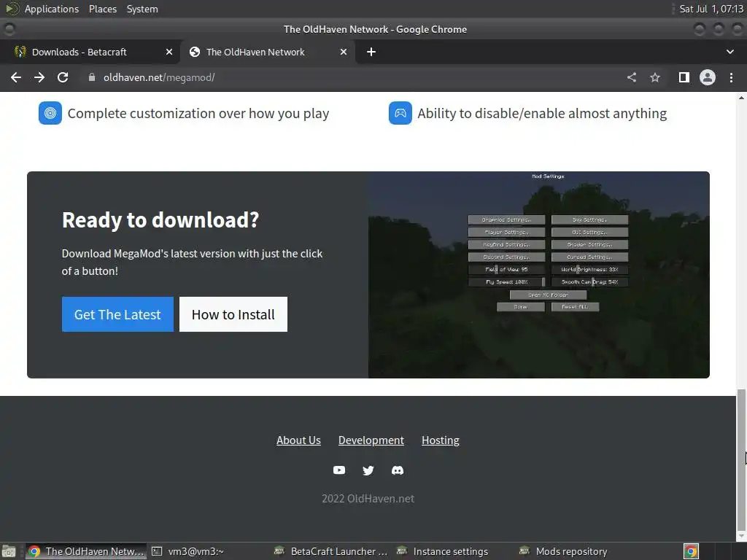This screenshot has height=560, width=747.
Task: Click the scrollbar up arrow
Action: 741,97
